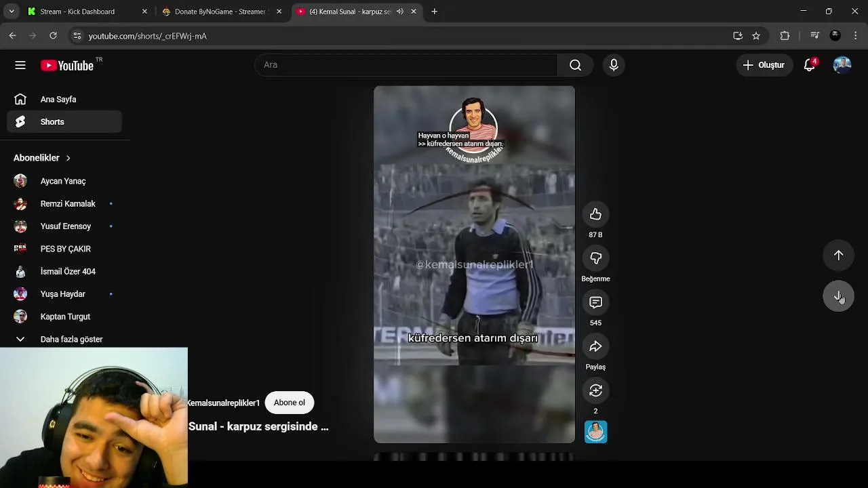Close the Donate ByNoGame tab

[x=279, y=12]
